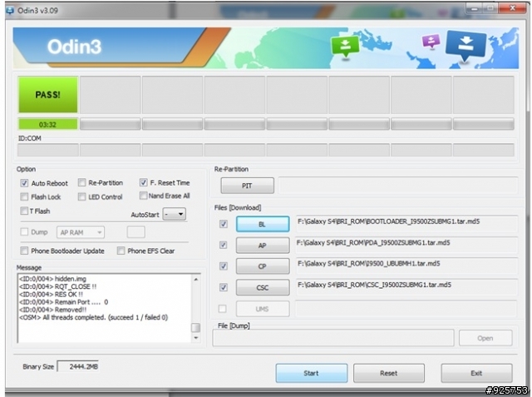Click the Message log scroll up arrow

coord(196,279)
